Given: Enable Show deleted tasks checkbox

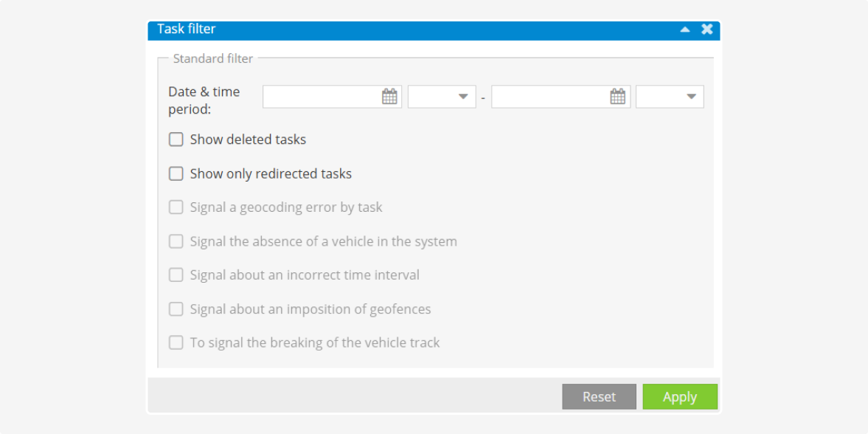Looking at the screenshot, I should pyautogui.click(x=176, y=139).
